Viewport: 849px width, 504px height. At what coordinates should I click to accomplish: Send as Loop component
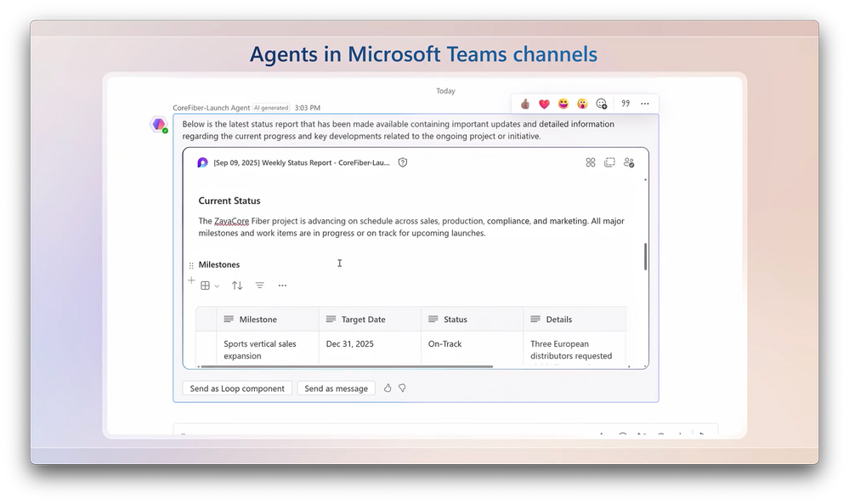point(237,388)
